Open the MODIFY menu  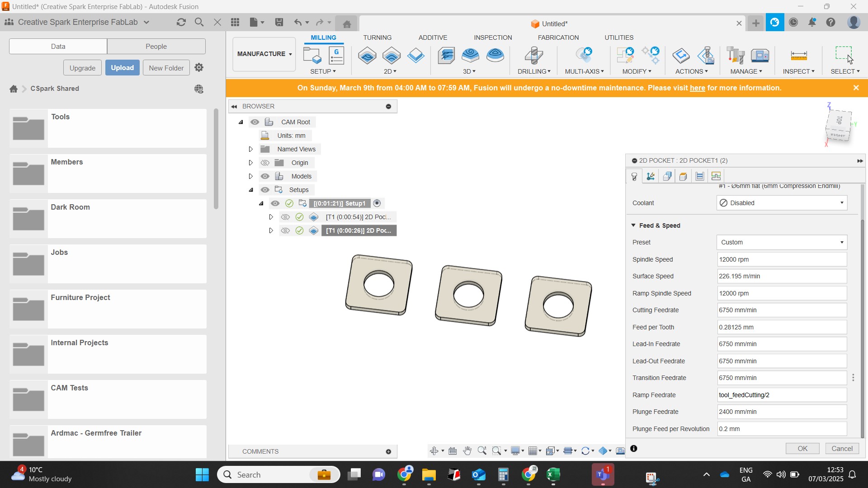click(637, 71)
